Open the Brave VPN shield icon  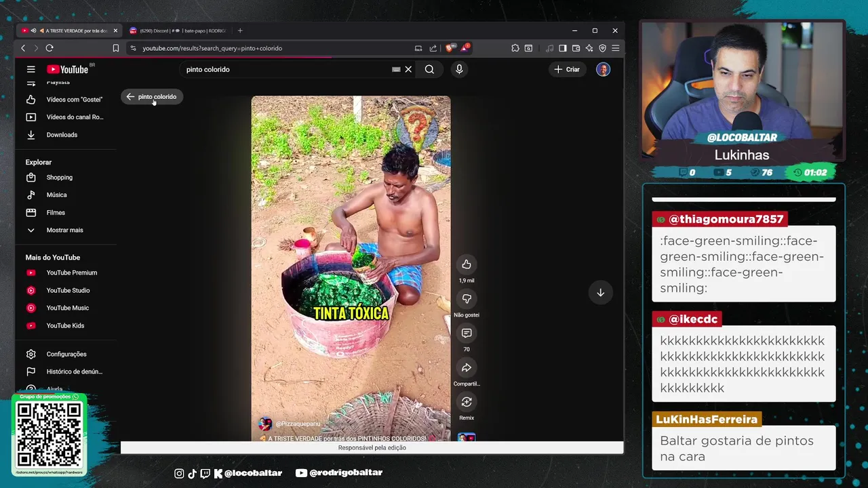tap(602, 48)
